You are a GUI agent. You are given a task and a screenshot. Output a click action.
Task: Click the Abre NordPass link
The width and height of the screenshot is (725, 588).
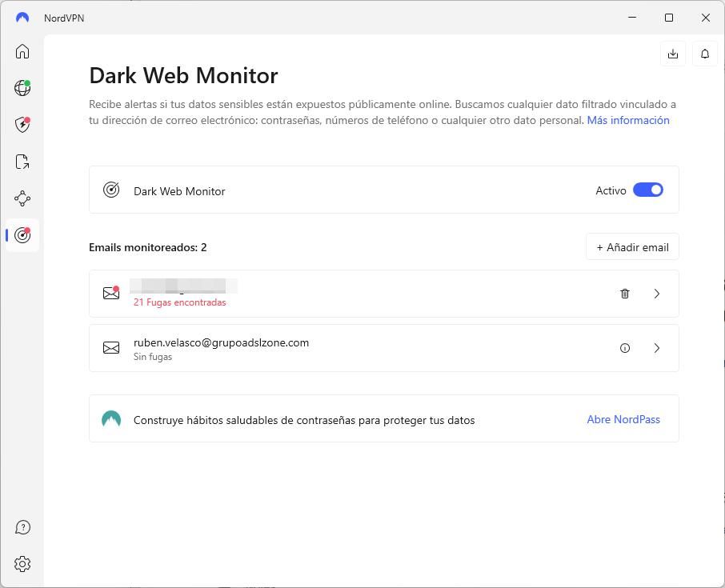(x=623, y=419)
